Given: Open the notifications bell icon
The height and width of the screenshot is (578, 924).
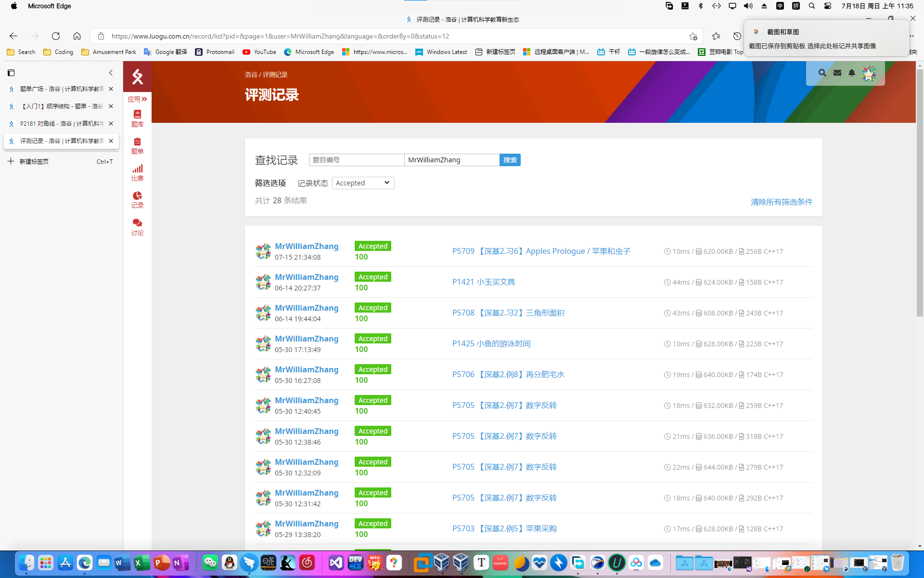Looking at the screenshot, I should (852, 73).
